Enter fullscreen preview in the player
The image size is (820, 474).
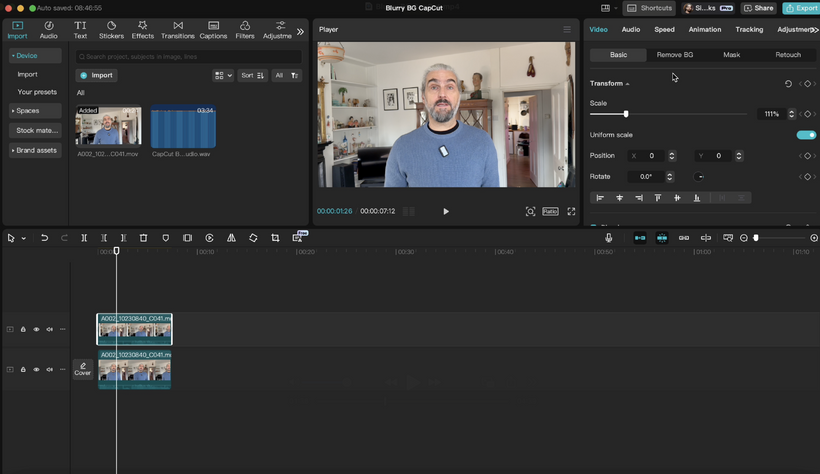point(571,211)
